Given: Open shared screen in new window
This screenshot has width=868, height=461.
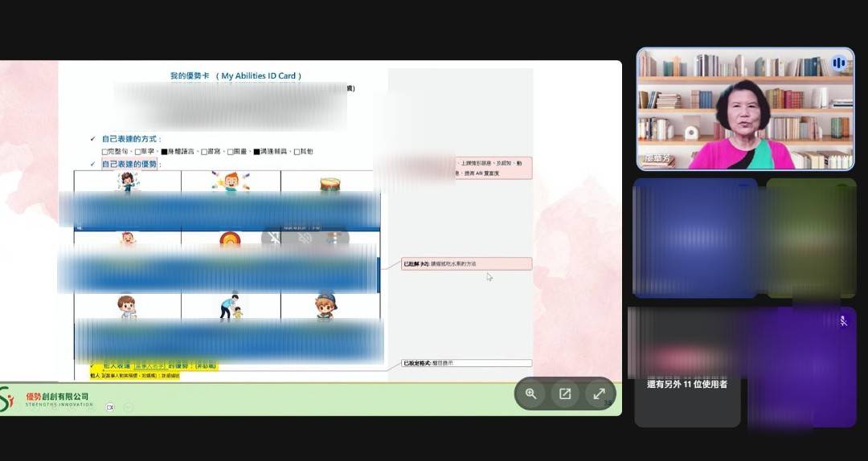Looking at the screenshot, I should point(565,394).
